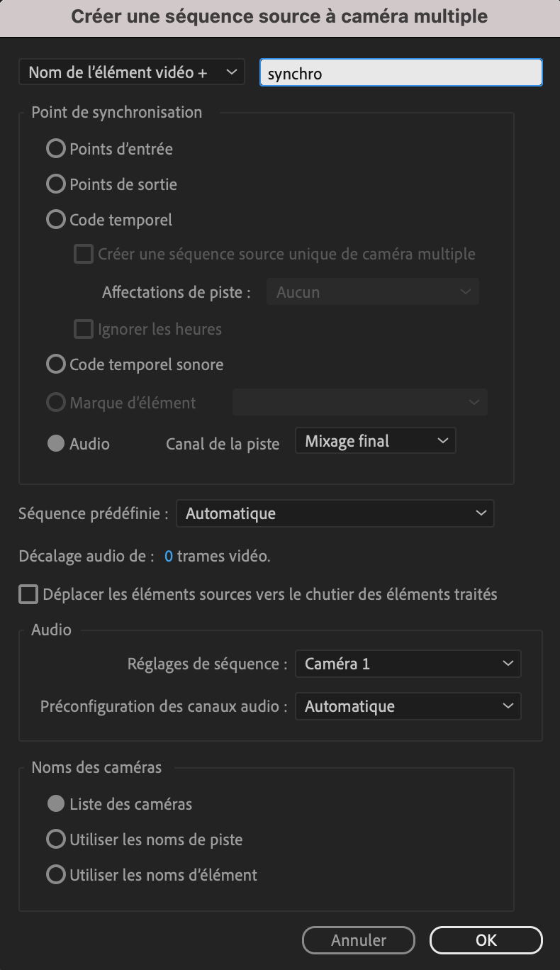Click the synchro name text field
Screen dimensions: 560x970
401,73
